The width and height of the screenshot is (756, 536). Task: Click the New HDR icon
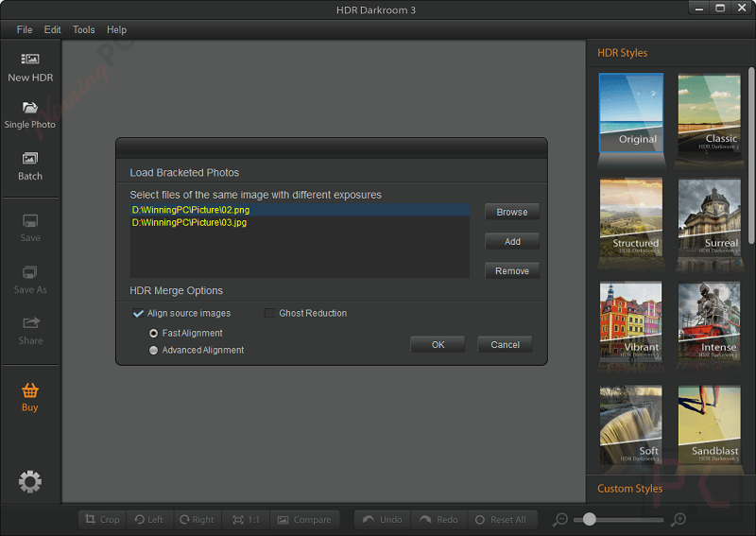pyautogui.click(x=30, y=59)
